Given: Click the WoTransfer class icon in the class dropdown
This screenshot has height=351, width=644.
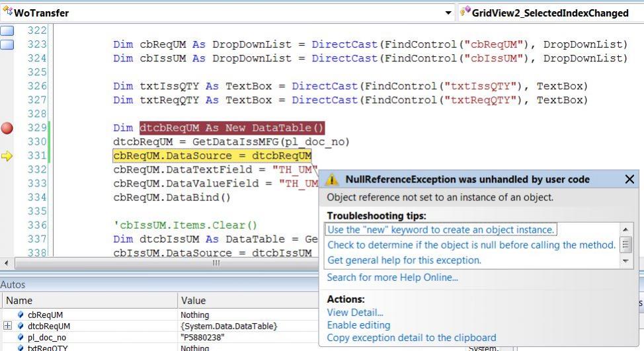Looking at the screenshot, I should [7, 11].
